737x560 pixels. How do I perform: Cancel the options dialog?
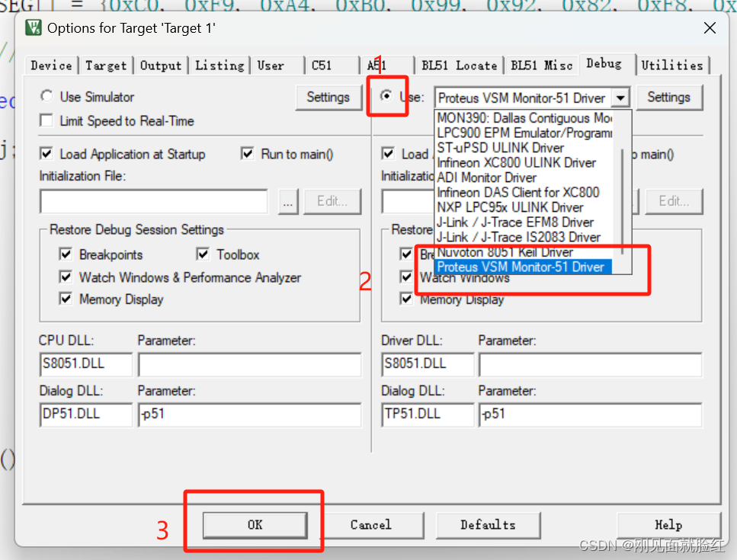[x=371, y=525]
